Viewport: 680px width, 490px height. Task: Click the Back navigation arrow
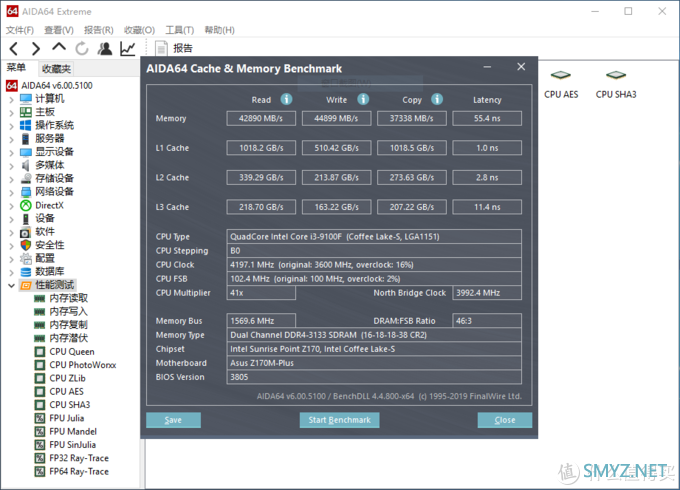click(14, 49)
